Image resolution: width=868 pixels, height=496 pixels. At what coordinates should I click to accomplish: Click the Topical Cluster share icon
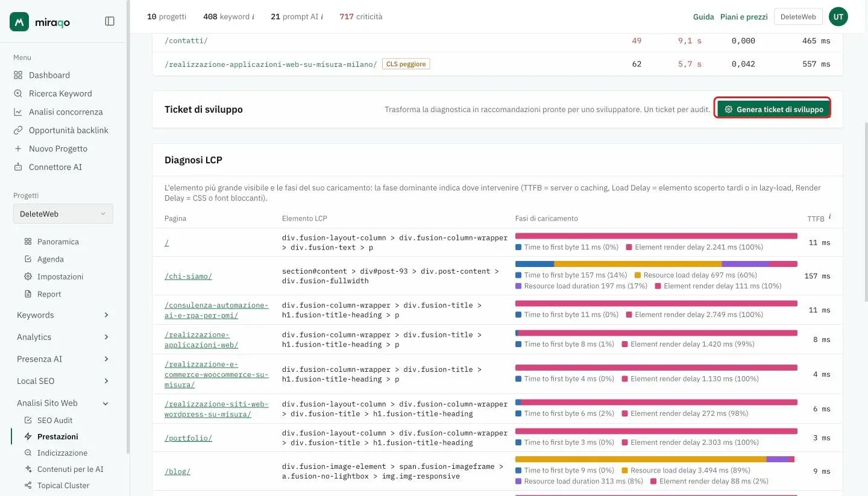[x=28, y=485]
